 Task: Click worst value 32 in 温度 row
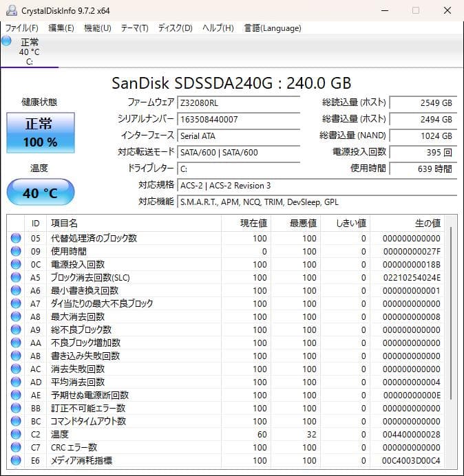[x=311, y=435]
